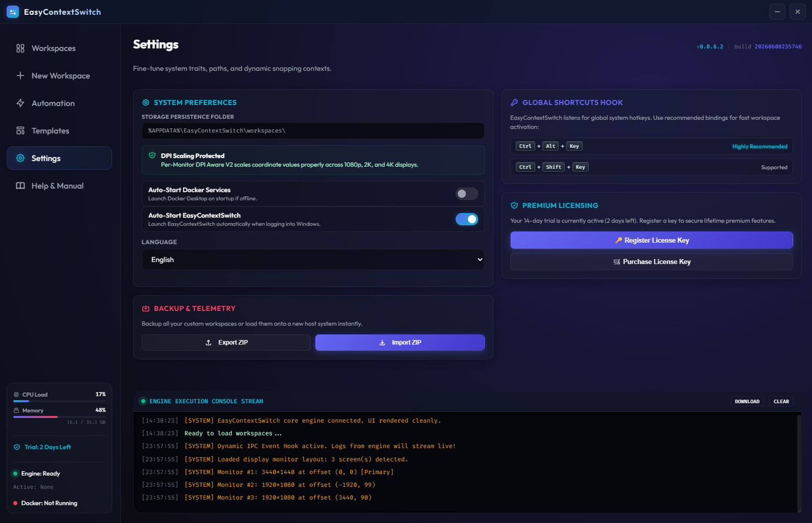Select the Ctrl + Shift + Key shortcut row
The image size is (812, 523).
[651, 167]
